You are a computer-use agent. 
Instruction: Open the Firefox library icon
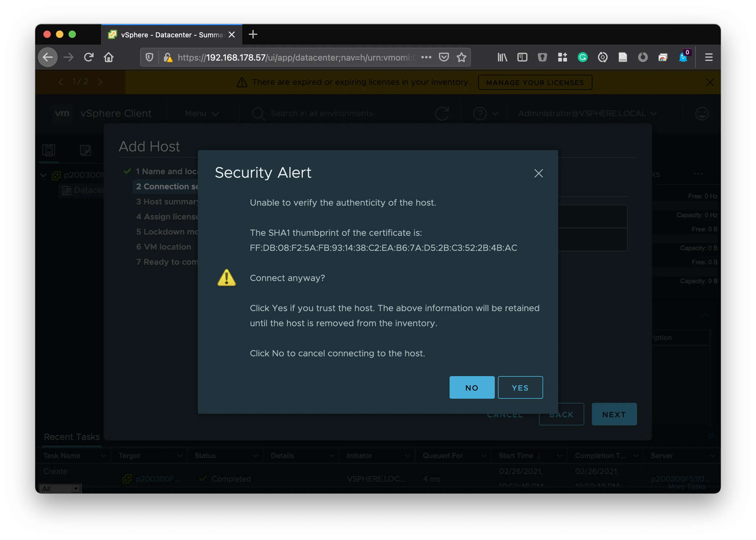(502, 57)
